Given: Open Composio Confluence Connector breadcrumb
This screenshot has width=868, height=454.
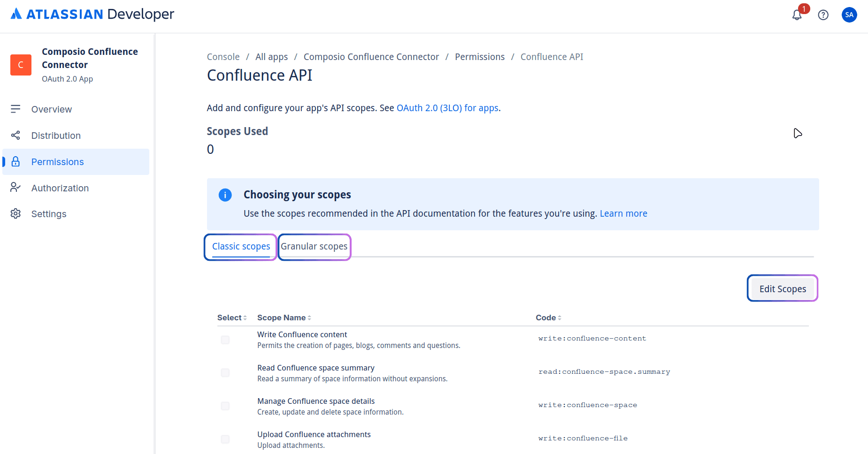Looking at the screenshot, I should 371,57.
